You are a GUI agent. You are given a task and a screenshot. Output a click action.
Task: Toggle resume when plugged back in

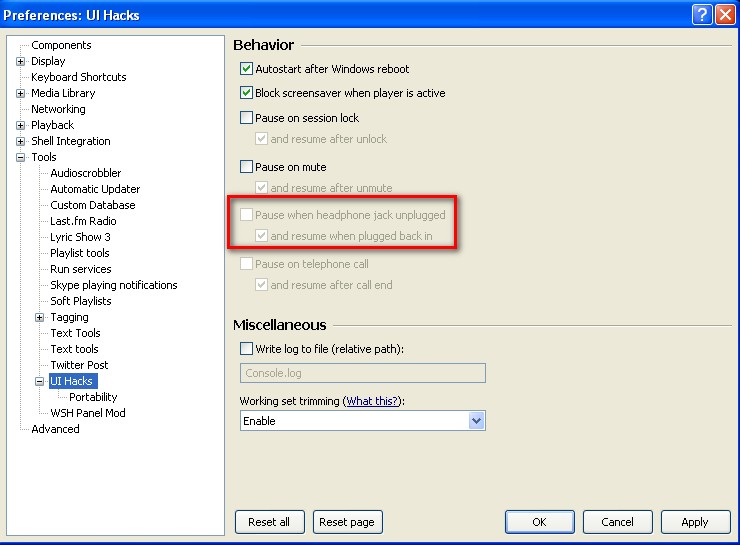(261, 235)
